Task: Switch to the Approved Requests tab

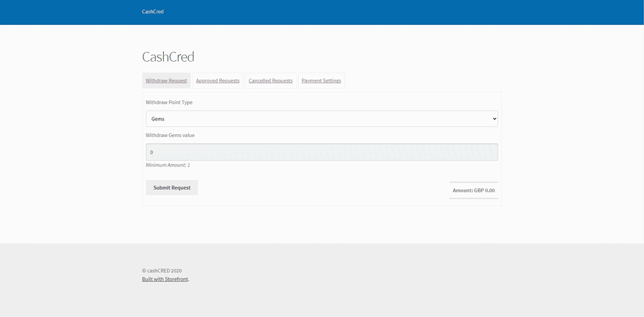Action: pos(218,81)
